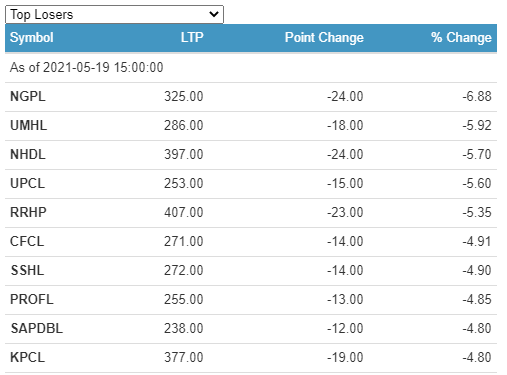
Task: Open the UMHL stock symbol
Action: [29, 126]
